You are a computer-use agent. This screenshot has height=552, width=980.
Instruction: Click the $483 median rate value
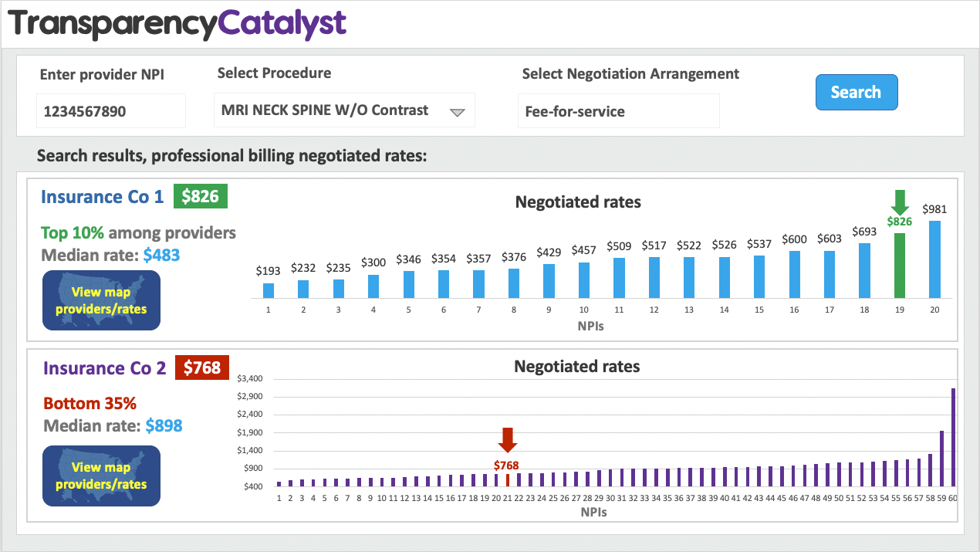click(x=161, y=254)
